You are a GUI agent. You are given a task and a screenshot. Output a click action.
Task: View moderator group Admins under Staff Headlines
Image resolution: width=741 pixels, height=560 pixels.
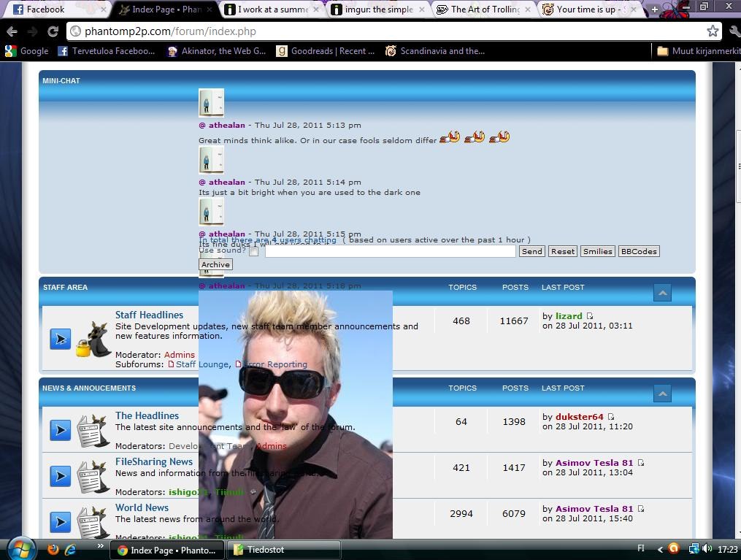pos(179,354)
